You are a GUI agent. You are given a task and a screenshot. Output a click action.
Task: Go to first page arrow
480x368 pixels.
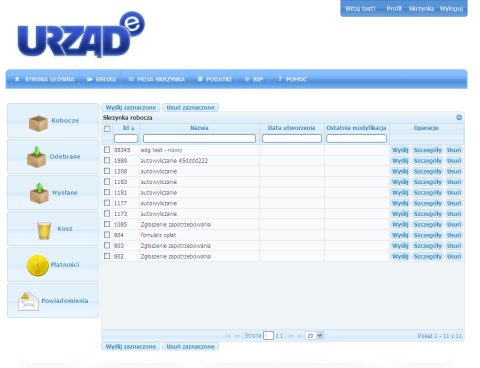228,336
